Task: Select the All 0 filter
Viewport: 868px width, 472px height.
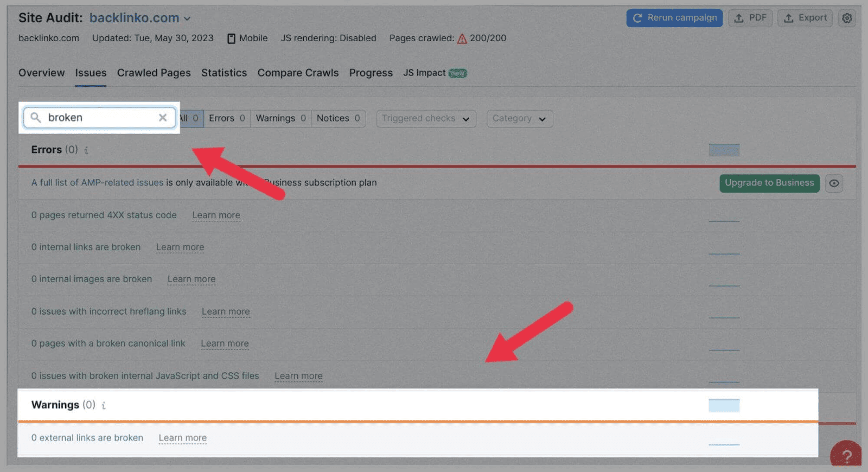Action: (x=192, y=119)
